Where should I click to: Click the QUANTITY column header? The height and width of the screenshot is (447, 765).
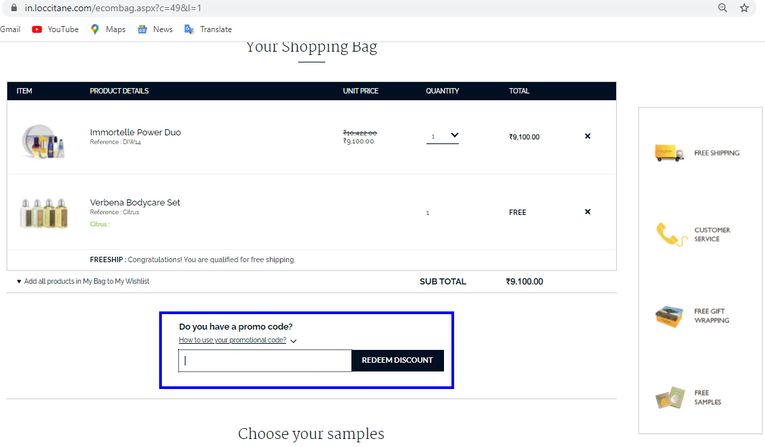pos(442,91)
